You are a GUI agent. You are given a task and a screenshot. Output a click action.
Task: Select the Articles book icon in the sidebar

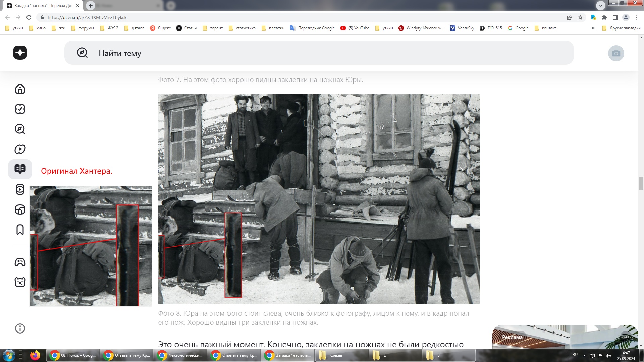click(20, 169)
